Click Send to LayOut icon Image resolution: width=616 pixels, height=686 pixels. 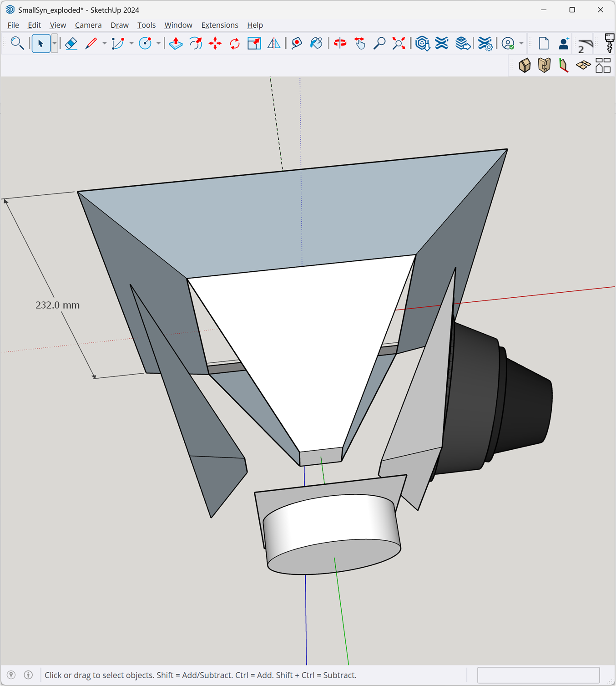pyautogui.click(x=463, y=43)
